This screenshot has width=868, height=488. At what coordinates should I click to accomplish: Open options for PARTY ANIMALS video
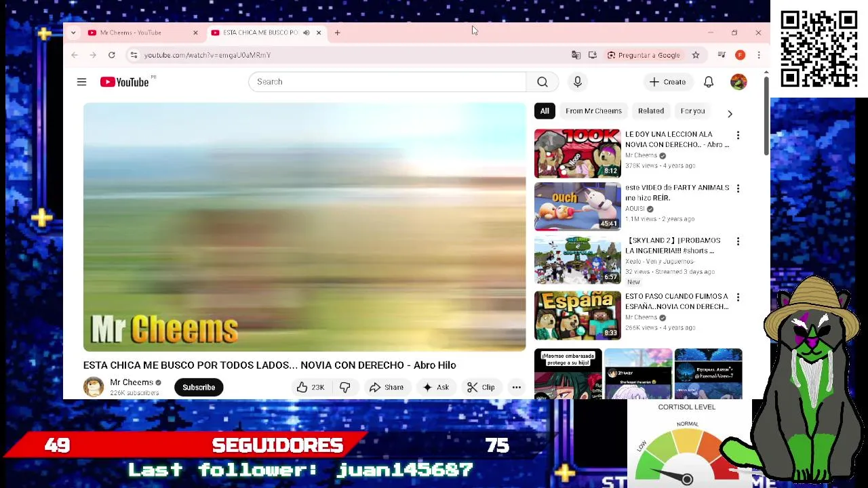point(738,188)
